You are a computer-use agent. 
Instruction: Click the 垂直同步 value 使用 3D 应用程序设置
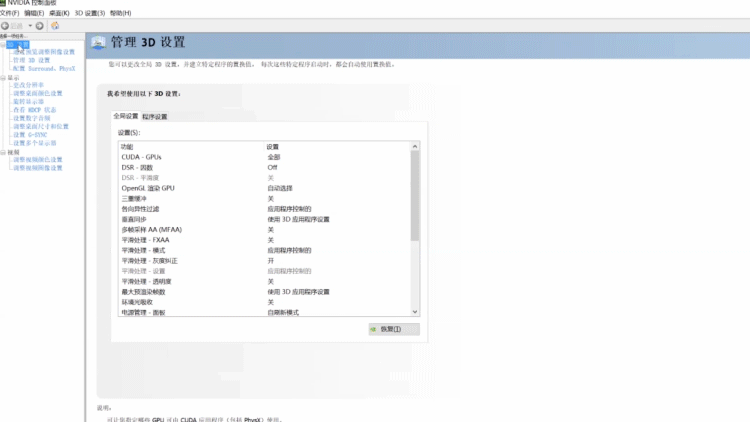click(298, 219)
